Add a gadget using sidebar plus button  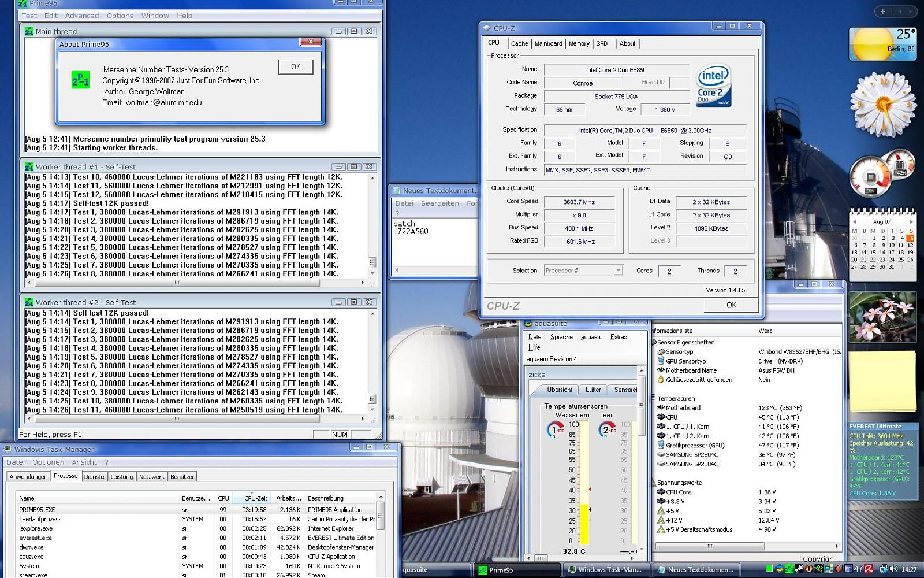coord(882,11)
